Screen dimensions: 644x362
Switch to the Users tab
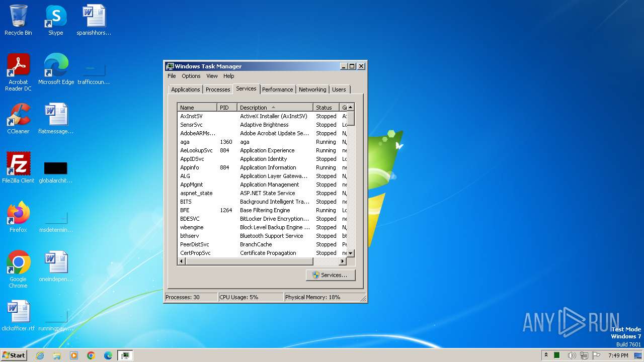(x=339, y=89)
